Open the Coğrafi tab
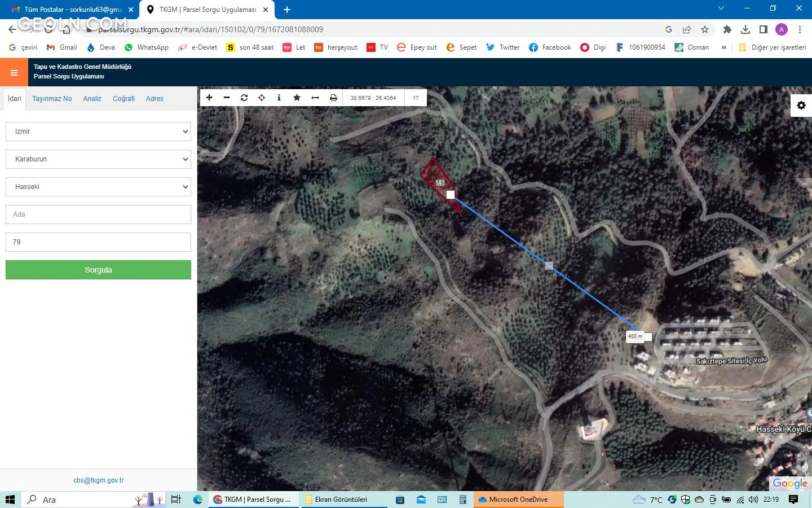 (x=123, y=99)
